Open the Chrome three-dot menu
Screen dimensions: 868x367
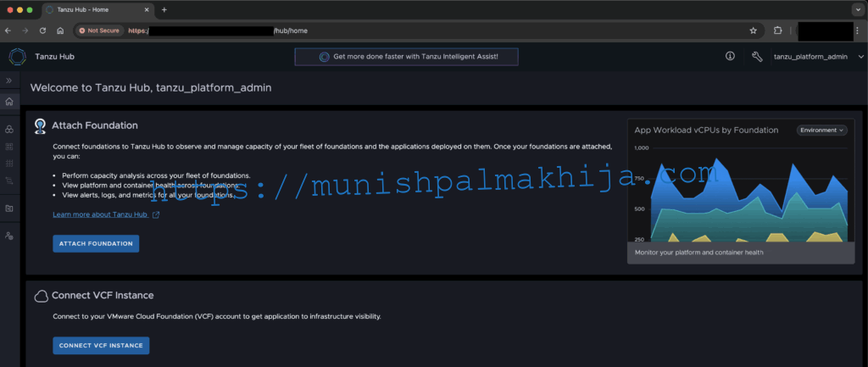click(x=857, y=31)
